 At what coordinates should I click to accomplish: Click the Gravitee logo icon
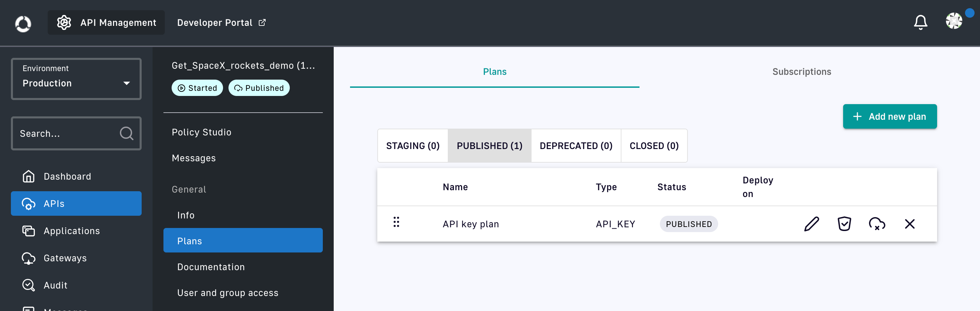[23, 23]
